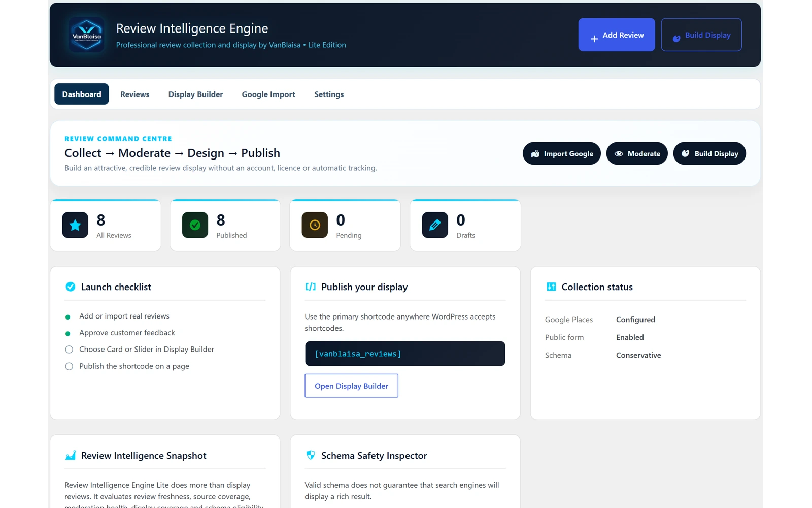Click the star icon for All Reviews
The height and width of the screenshot is (508, 812).
click(x=75, y=225)
